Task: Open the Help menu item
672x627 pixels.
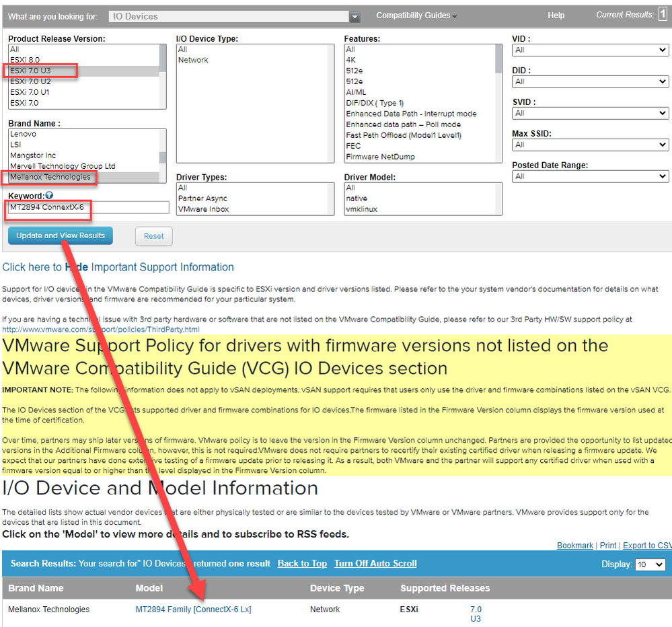Action: (x=556, y=15)
